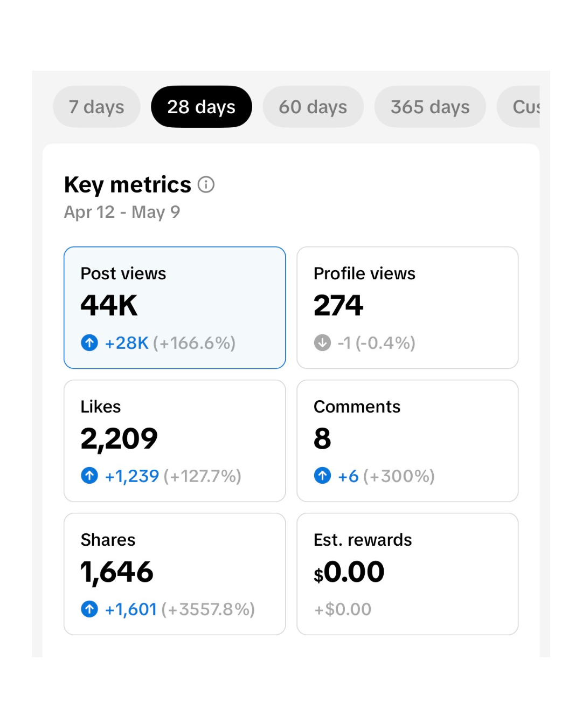Image resolution: width=582 pixels, height=728 pixels.
Task: Select the Likes metric card
Action: 175,441
